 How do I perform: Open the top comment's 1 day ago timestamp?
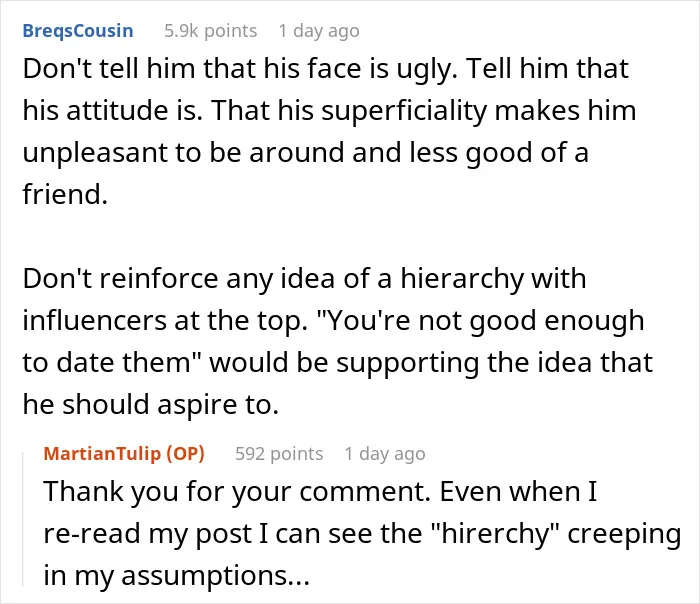pos(319,31)
